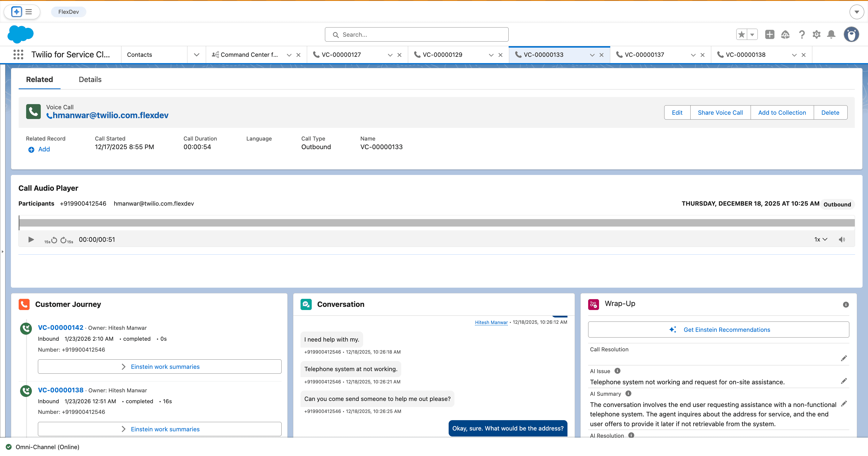Image resolution: width=868 pixels, height=456 pixels.
Task: Click the Share Voice Call button
Action: [720, 112]
